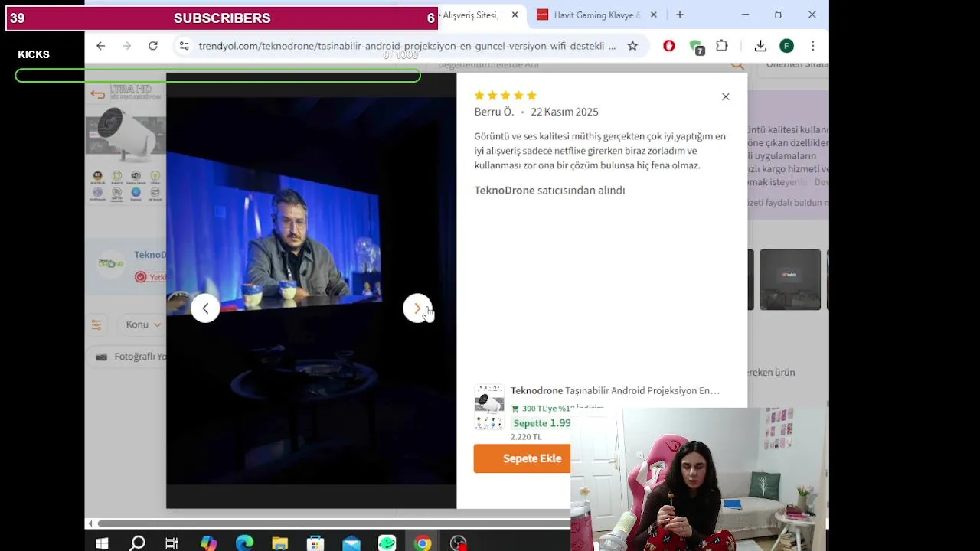
Task: Open Microsoft Store from the taskbar
Action: point(315,543)
